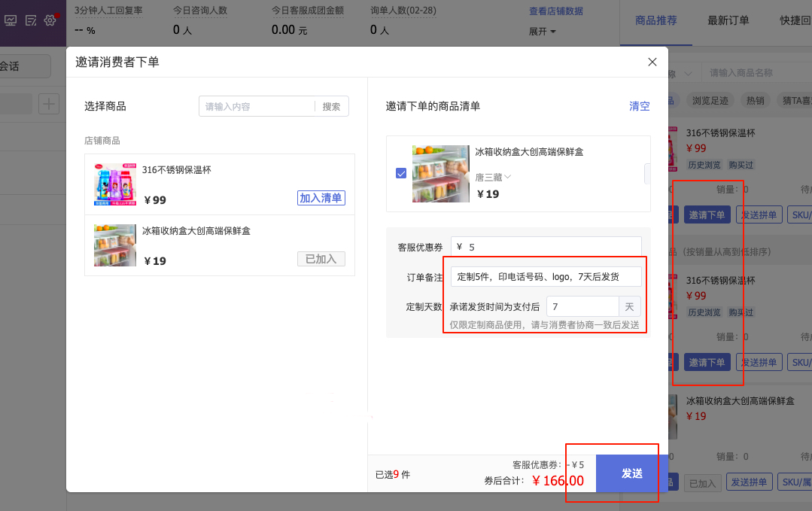
Task: Open the 查看店铺数据 link
Action: (555, 11)
